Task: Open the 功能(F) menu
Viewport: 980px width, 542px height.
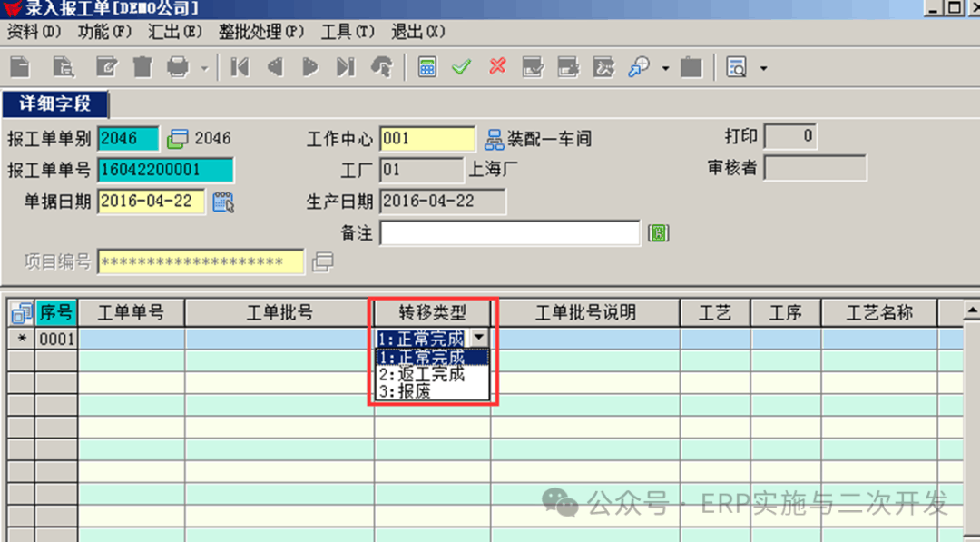Action: point(105,32)
